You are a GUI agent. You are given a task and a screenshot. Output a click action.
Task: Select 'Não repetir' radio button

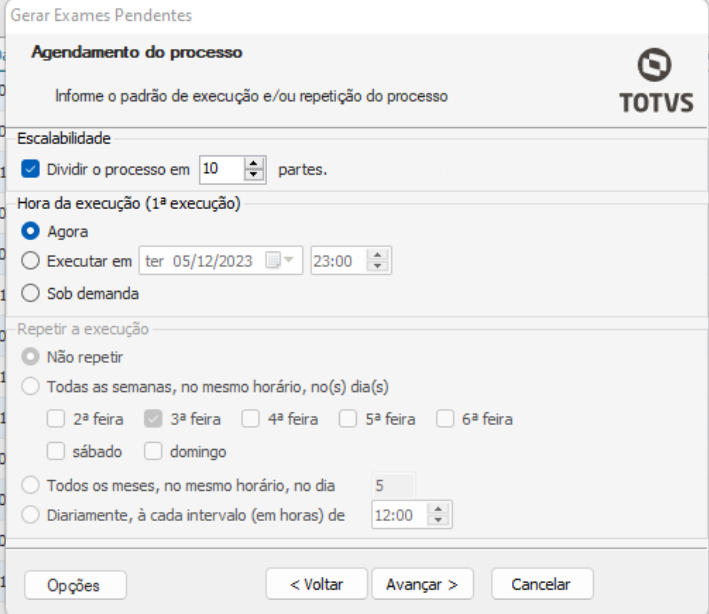click(x=30, y=356)
